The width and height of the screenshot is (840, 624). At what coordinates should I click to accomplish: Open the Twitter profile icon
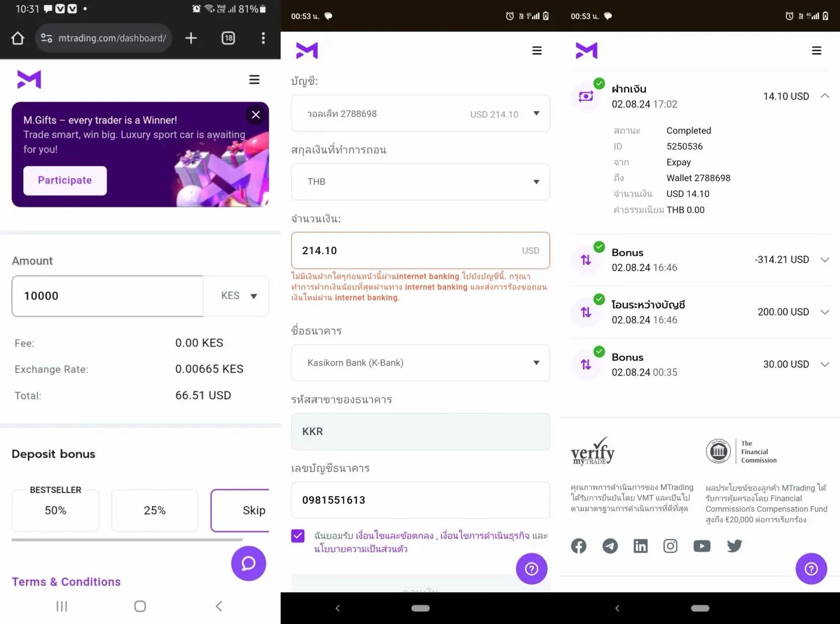(734, 546)
